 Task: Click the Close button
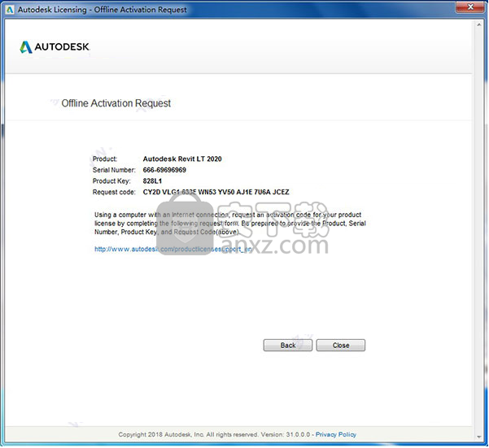(x=341, y=346)
